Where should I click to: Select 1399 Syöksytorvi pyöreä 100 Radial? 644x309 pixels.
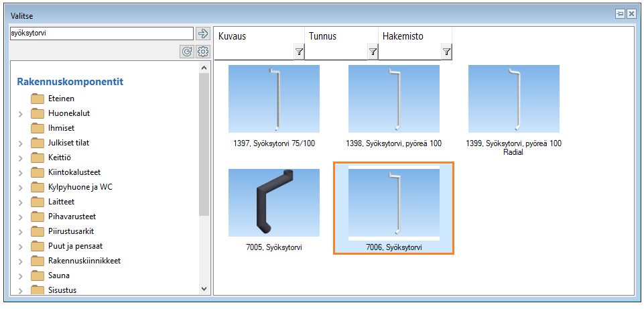click(x=513, y=99)
